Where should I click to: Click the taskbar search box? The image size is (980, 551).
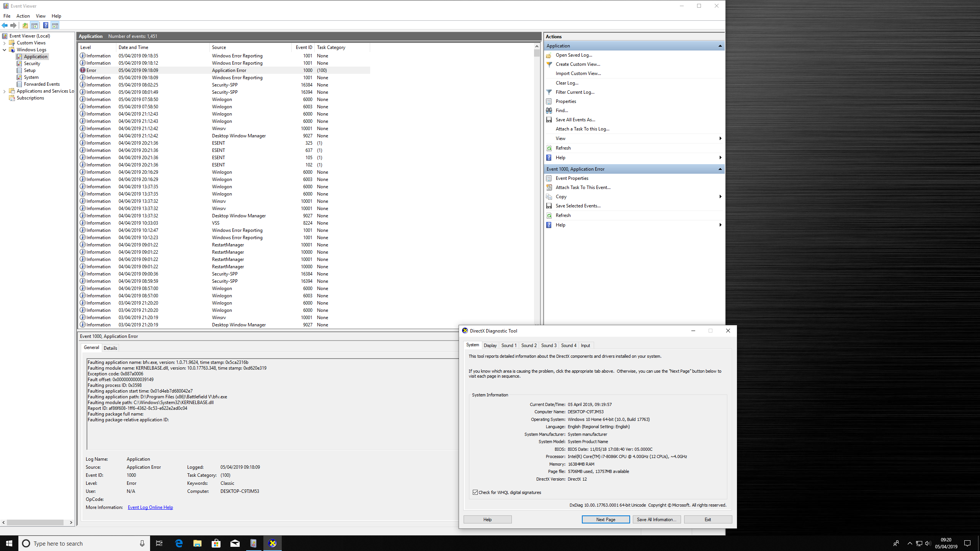84,543
